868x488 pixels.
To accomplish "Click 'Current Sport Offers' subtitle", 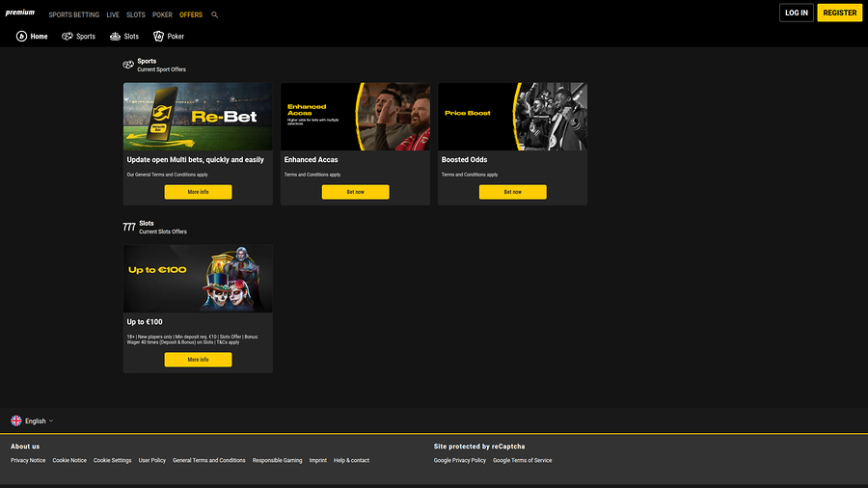I will point(162,69).
